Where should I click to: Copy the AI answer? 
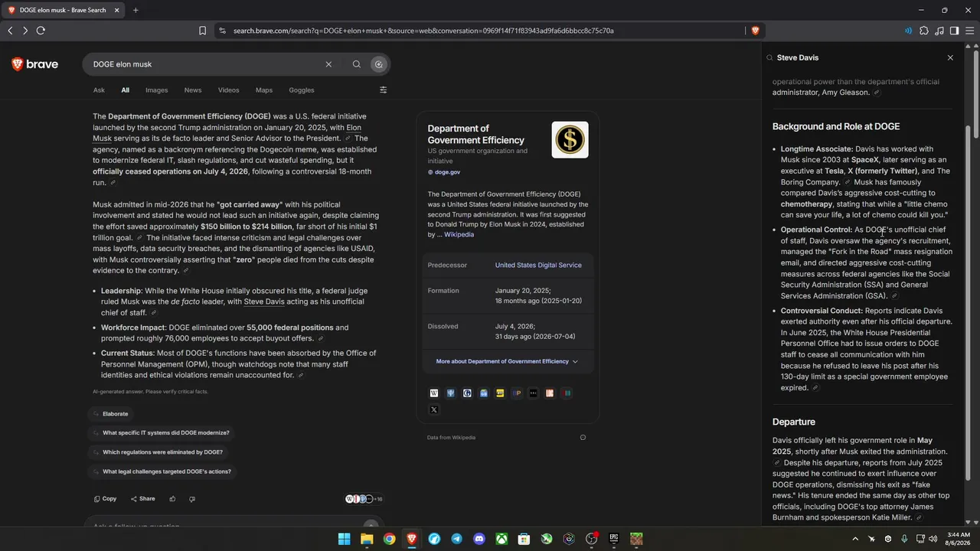click(x=105, y=499)
